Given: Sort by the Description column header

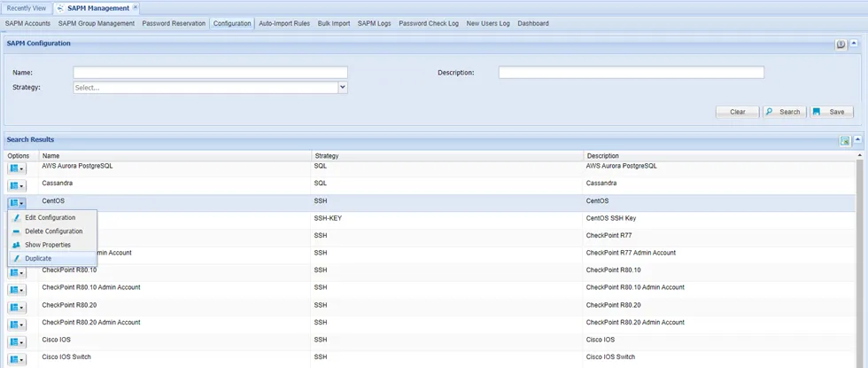Looking at the screenshot, I should point(719,156).
